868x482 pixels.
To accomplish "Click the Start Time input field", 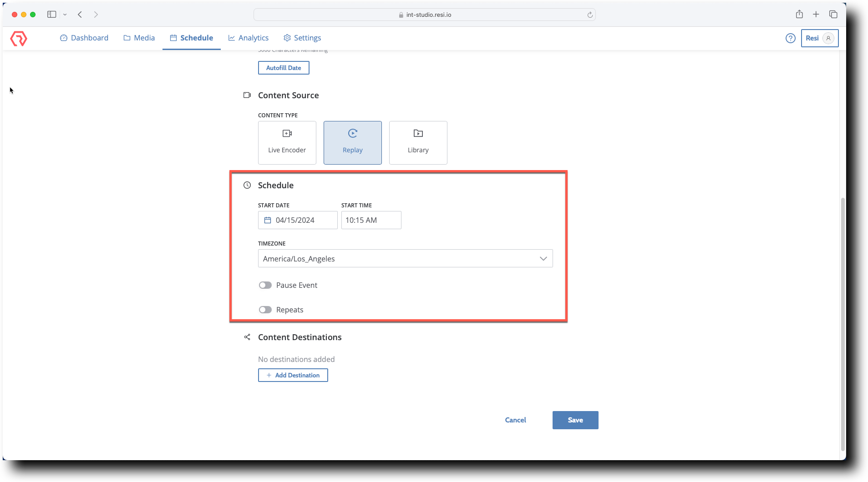I will [x=371, y=220].
